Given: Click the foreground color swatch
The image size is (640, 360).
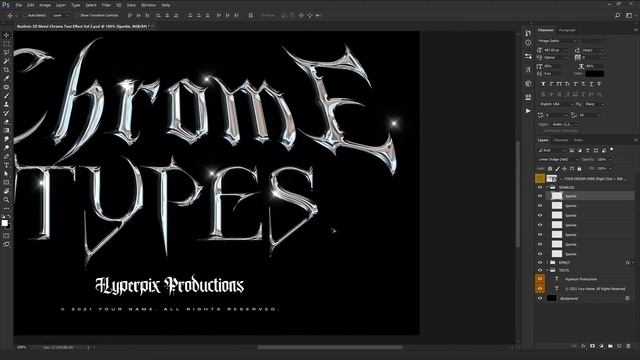Looking at the screenshot, I should point(4,223).
